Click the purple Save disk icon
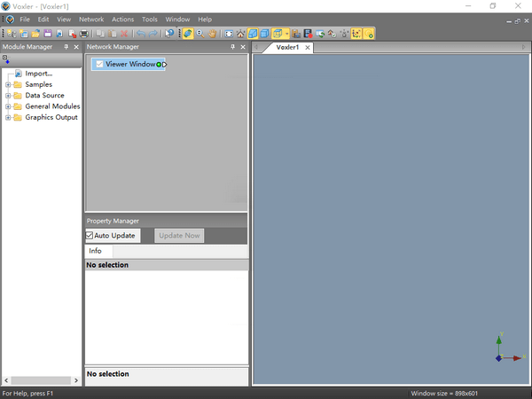 48,34
